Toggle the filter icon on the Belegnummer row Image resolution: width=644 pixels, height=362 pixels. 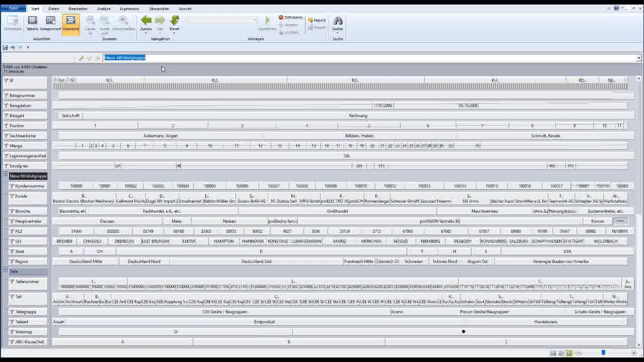tap(6, 96)
